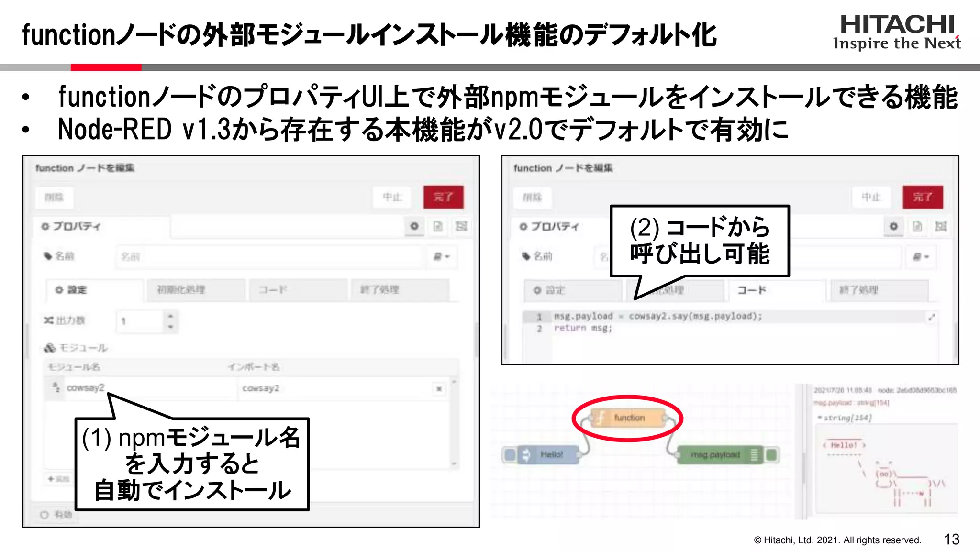
Task: Open the node icon dropdown beside 名前 in right editor
Action: click(x=921, y=257)
